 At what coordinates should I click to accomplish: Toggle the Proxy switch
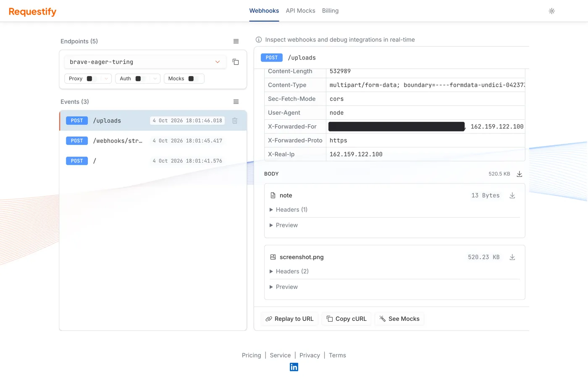92,79
